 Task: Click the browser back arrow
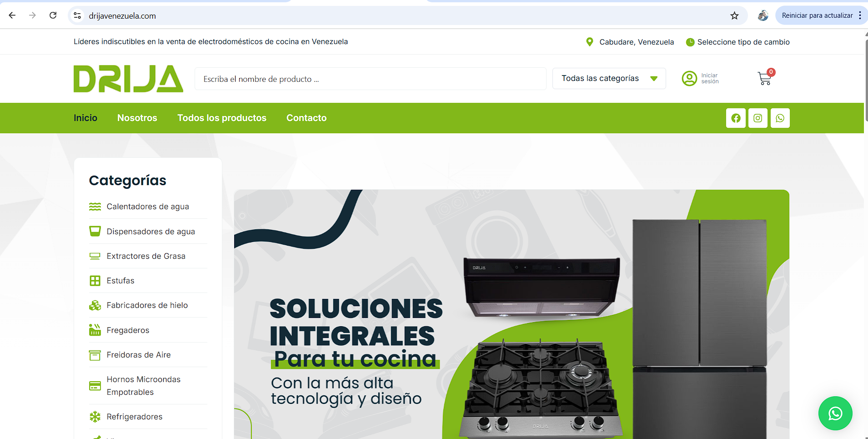(x=12, y=15)
